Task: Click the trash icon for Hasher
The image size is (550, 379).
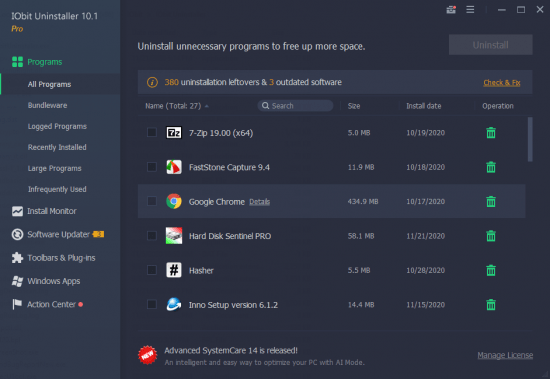Action: coord(491,270)
